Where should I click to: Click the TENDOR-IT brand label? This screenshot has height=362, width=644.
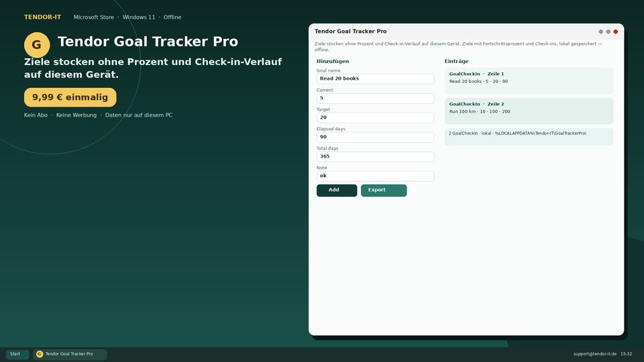[42, 17]
